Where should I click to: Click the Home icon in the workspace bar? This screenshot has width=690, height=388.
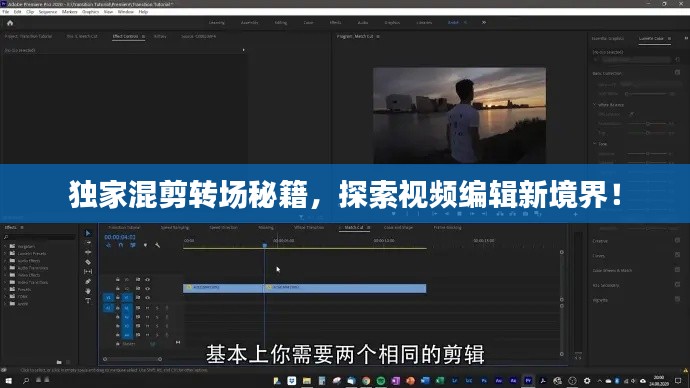10,23
